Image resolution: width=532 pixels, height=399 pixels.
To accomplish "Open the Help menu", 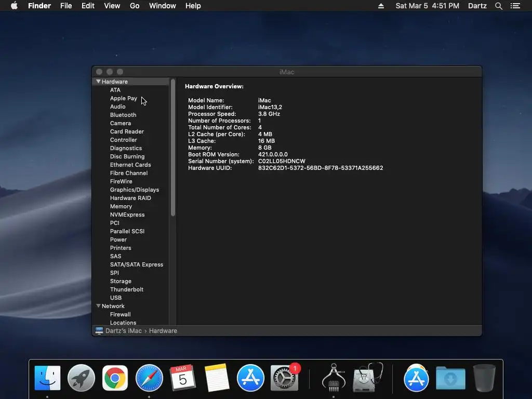I will 193,6.
